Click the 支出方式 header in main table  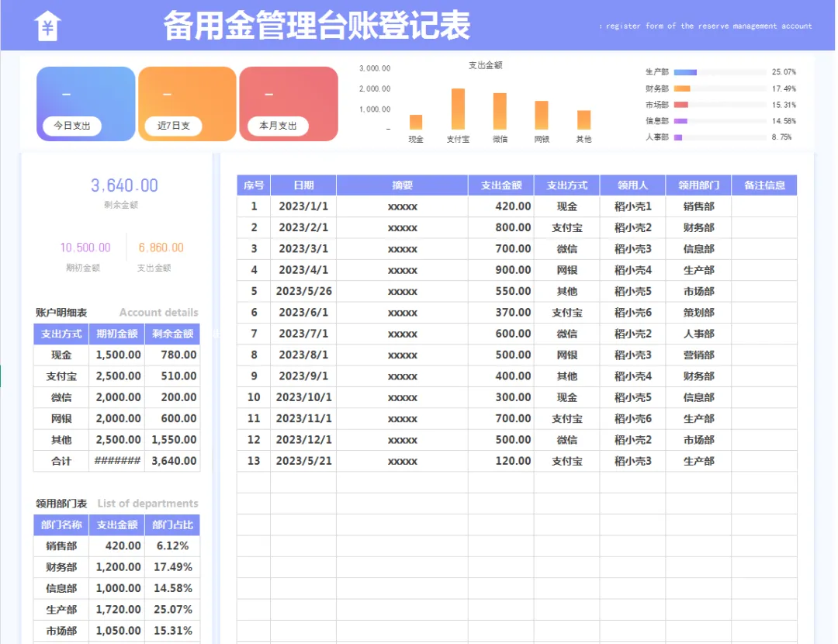coord(566,185)
